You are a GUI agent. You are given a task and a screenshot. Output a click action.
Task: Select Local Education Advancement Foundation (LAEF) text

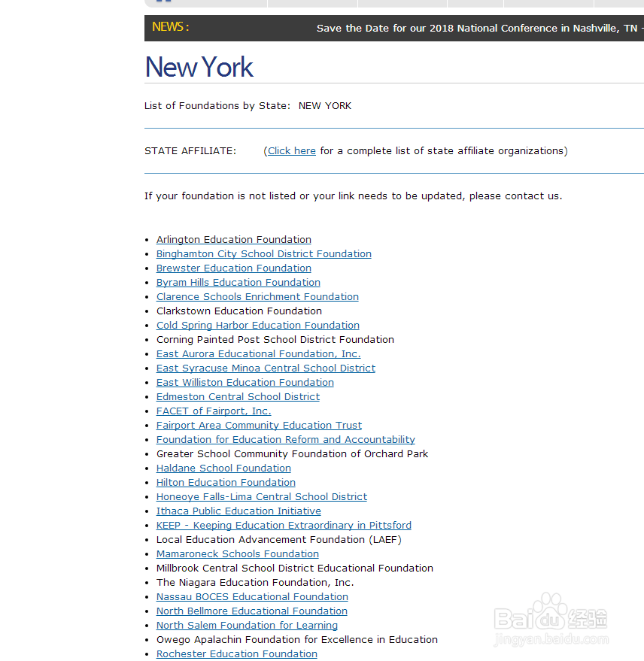(279, 540)
